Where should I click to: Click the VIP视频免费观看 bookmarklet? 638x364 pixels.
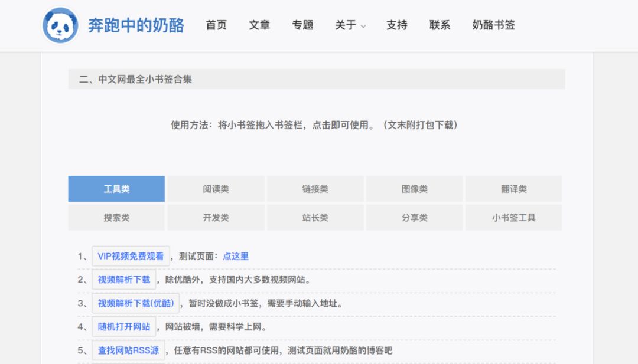click(x=131, y=256)
